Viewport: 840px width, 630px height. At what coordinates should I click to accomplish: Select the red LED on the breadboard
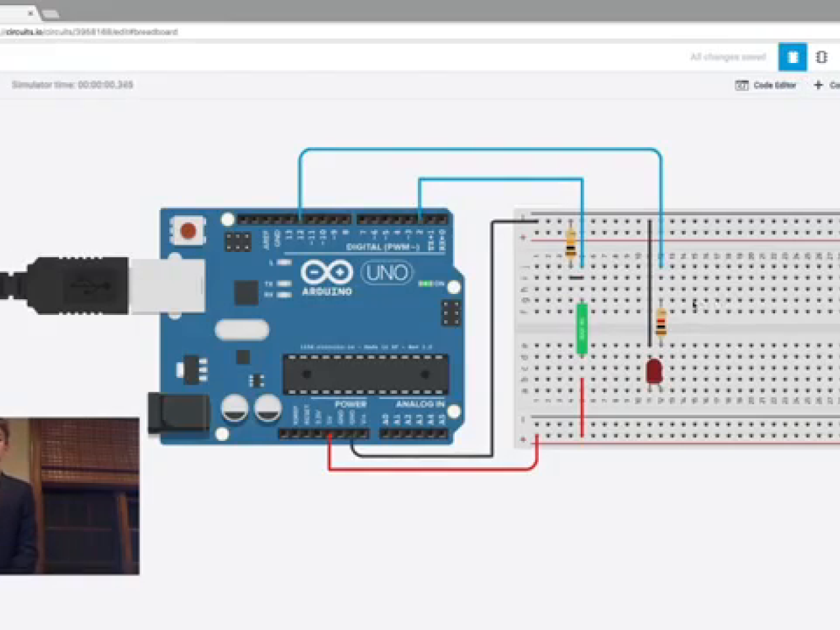click(x=654, y=371)
